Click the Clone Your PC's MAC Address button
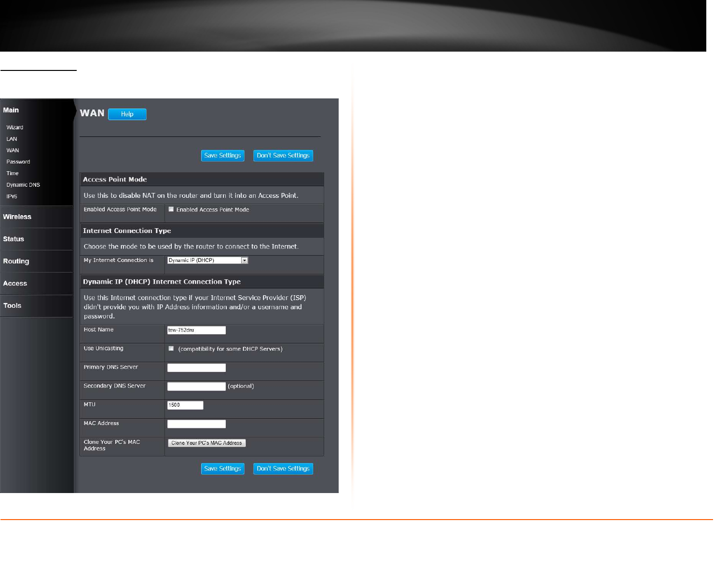The width and height of the screenshot is (728, 563). [x=206, y=443]
